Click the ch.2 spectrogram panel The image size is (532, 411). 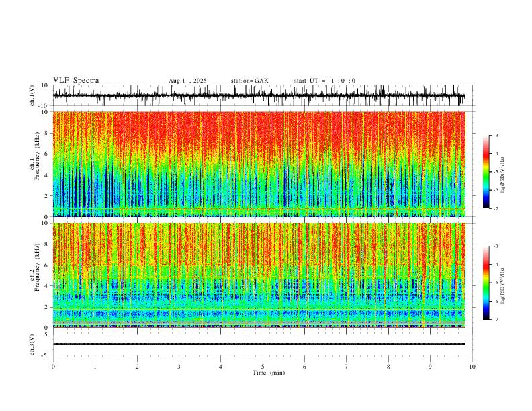click(x=259, y=275)
